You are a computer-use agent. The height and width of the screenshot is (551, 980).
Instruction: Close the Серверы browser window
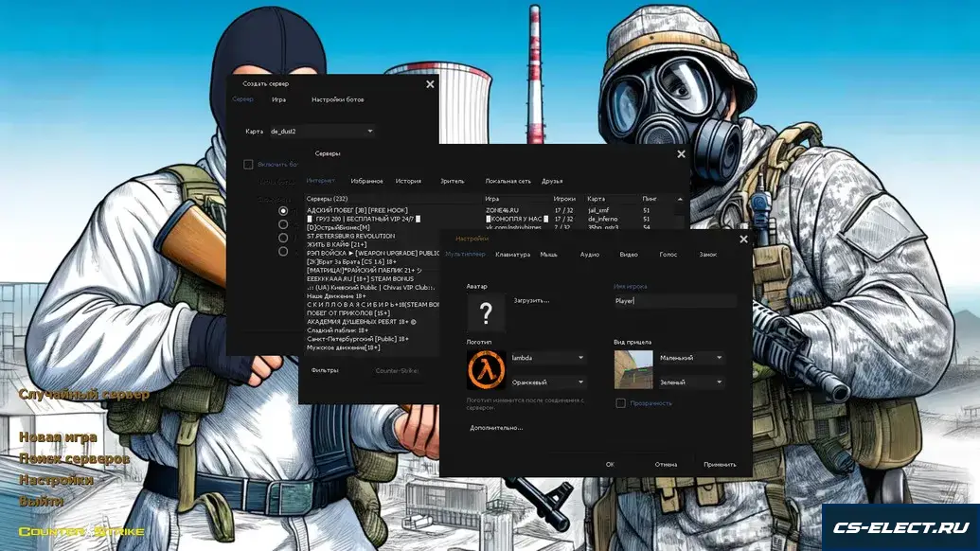(680, 154)
